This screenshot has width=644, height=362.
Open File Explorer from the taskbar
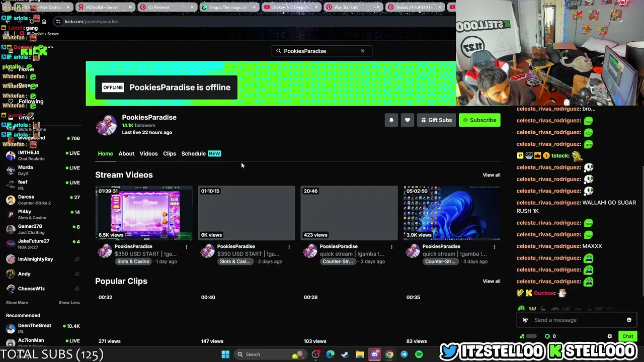point(360,354)
